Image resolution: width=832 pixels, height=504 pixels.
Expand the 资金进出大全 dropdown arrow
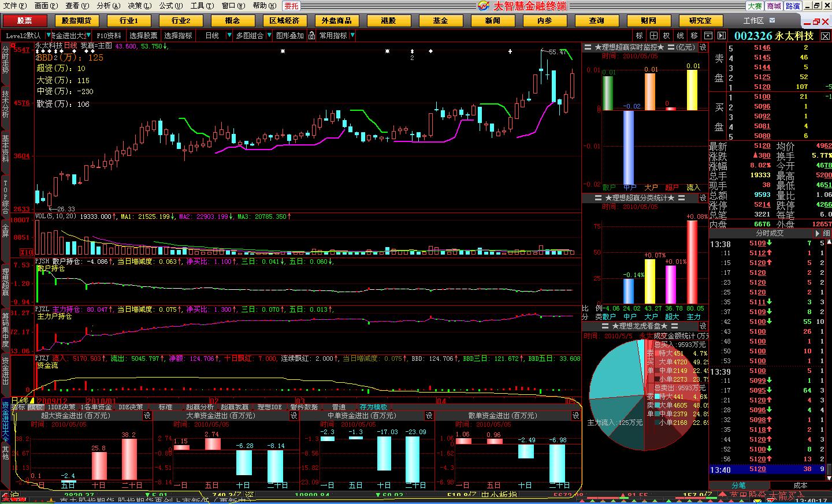(x=88, y=36)
